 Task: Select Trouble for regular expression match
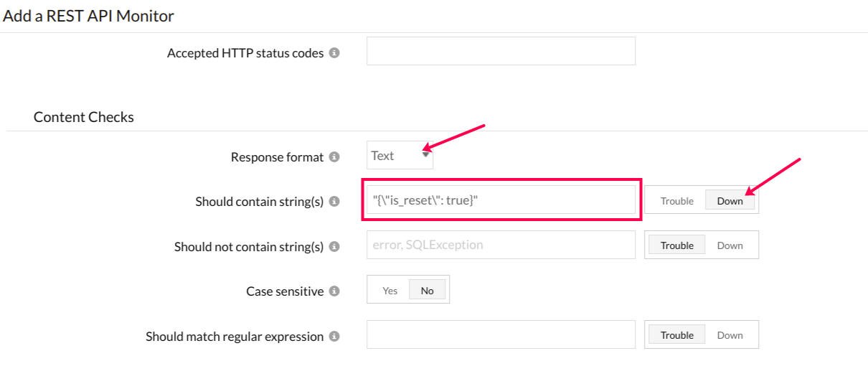click(x=676, y=335)
